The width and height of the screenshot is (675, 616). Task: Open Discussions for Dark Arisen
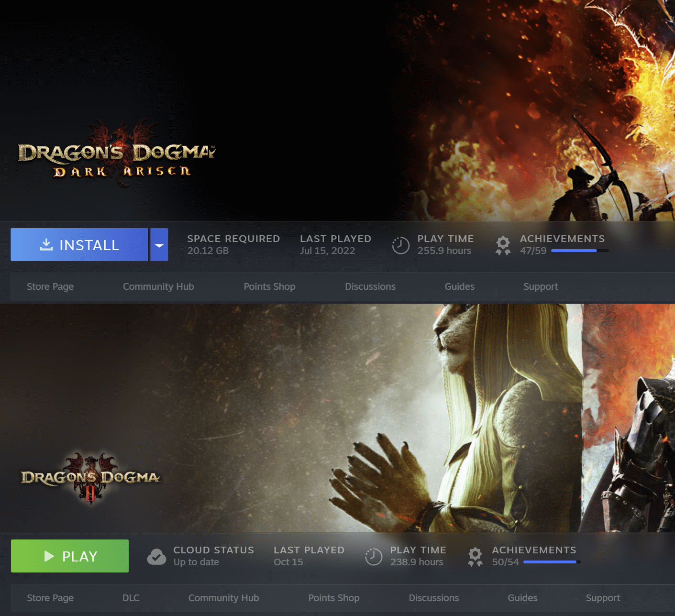pos(370,286)
